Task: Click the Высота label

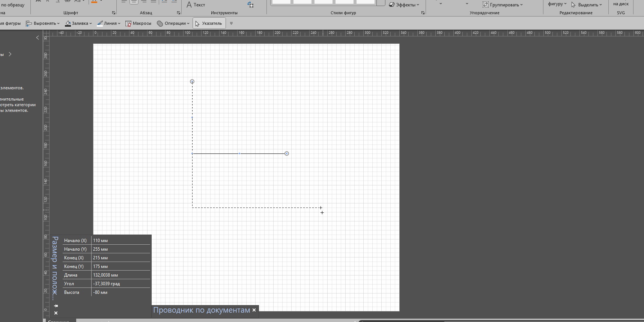Action: pyautogui.click(x=72, y=292)
